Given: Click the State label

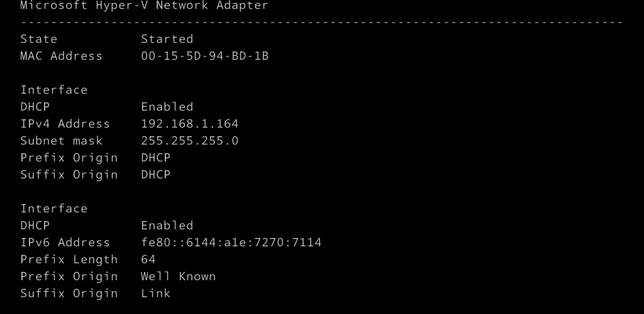Looking at the screenshot, I should coord(38,39).
